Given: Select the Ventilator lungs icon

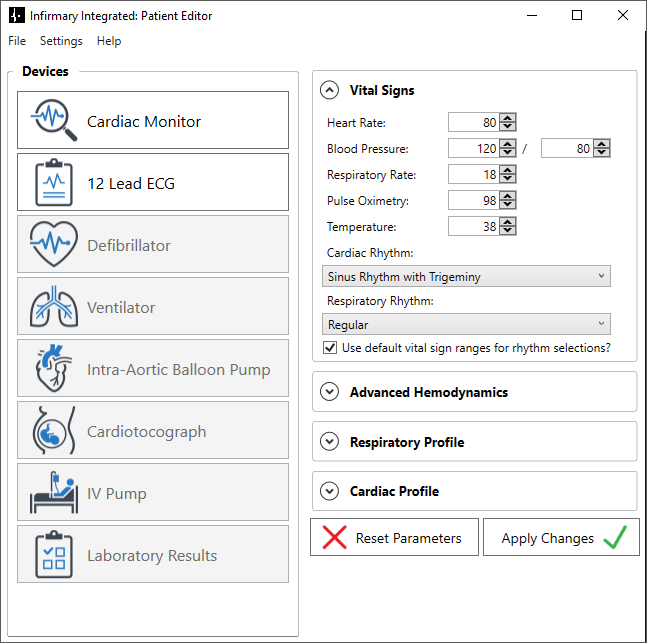Looking at the screenshot, I should click(x=54, y=306).
